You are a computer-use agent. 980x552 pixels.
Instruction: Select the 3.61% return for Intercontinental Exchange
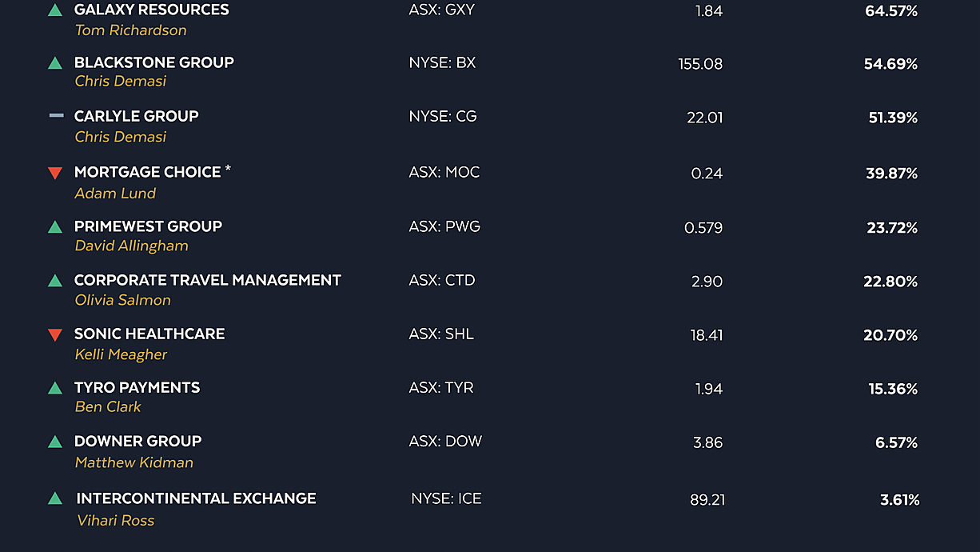(x=900, y=500)
